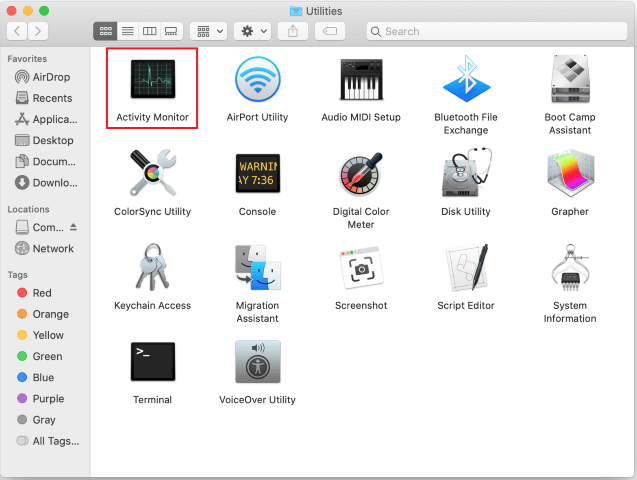Select the Audio MIDI Setup icon

click(361, 79)
